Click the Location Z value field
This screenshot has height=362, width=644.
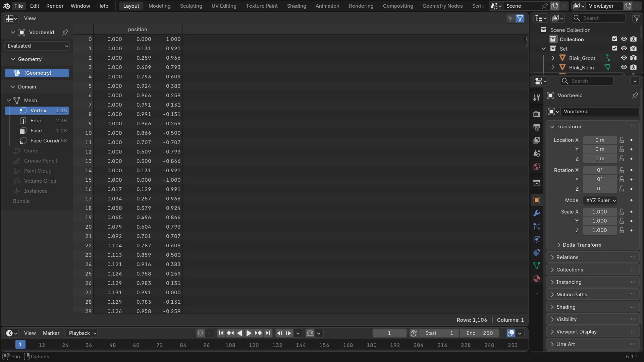600,159
